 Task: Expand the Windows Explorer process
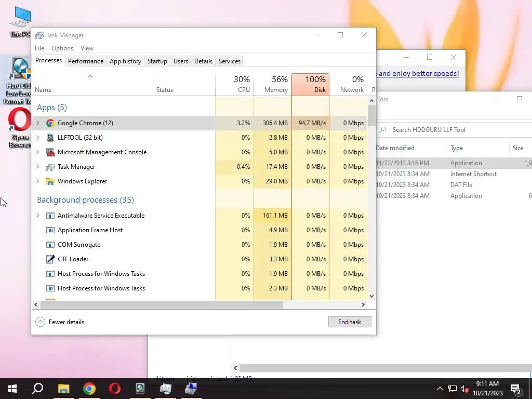[37, 181]
